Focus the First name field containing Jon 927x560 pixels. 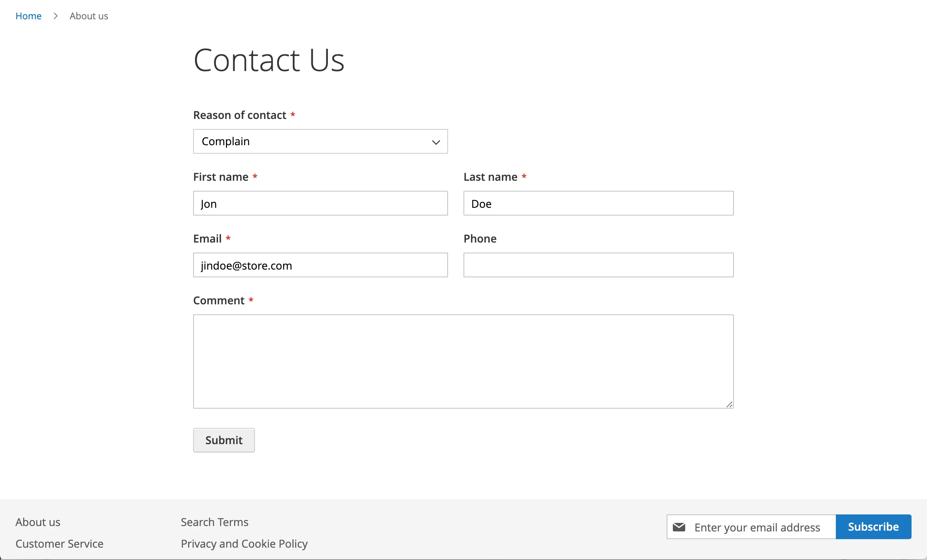320,203
